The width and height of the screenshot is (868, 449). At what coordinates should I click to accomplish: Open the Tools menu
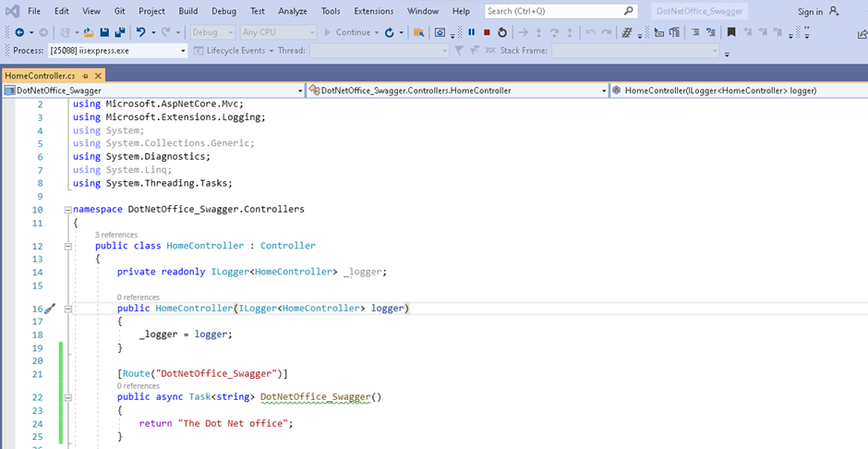click(331, 11)
